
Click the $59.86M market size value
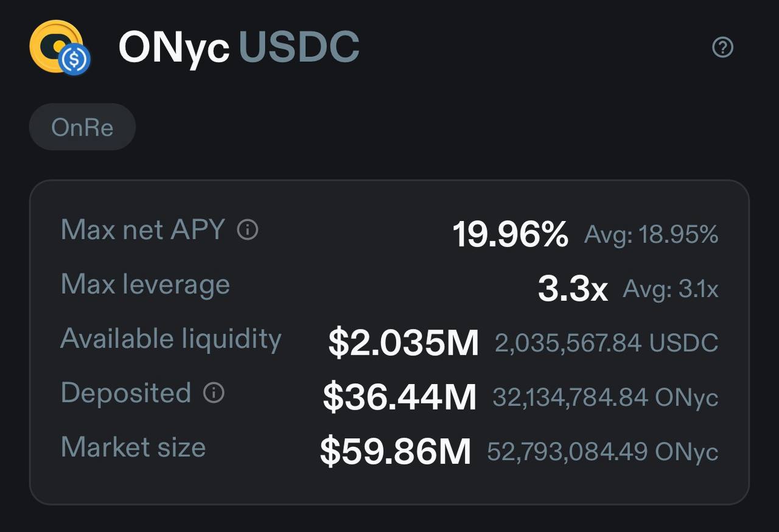[x=396, y=451]
